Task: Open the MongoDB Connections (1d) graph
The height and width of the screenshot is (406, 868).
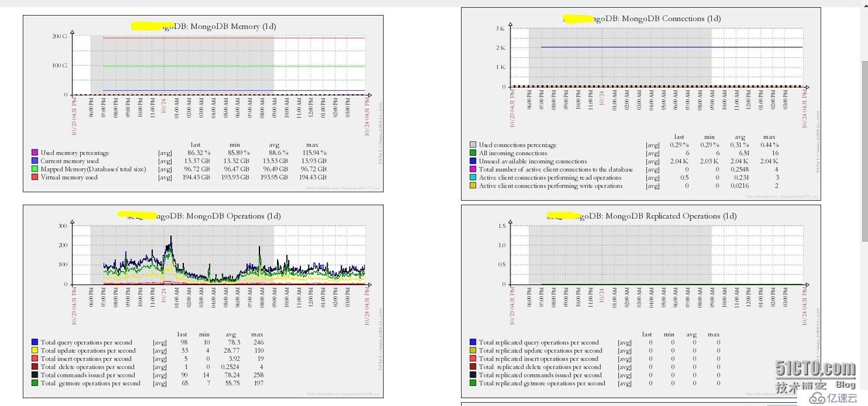Action: [x=641, y=104]
